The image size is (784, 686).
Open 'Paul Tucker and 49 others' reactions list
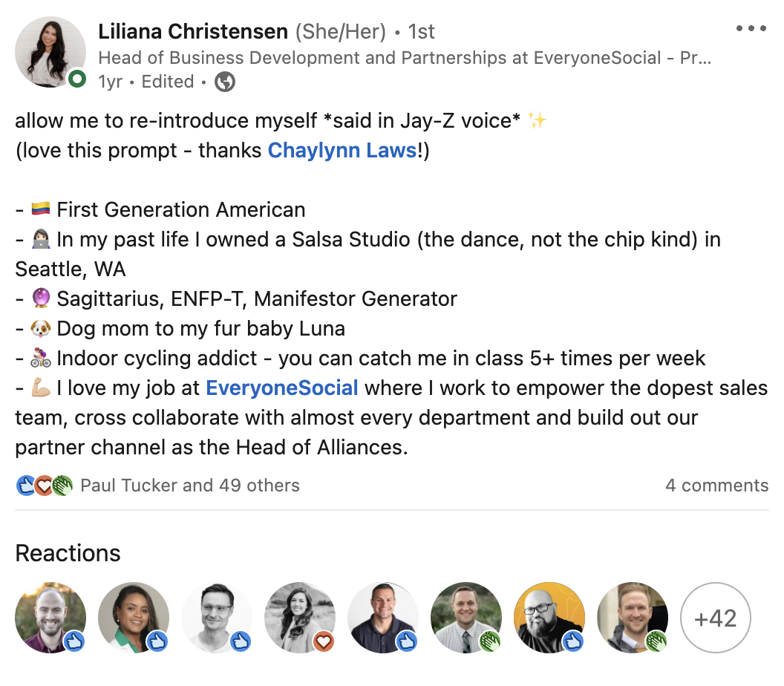pos(190,486)
